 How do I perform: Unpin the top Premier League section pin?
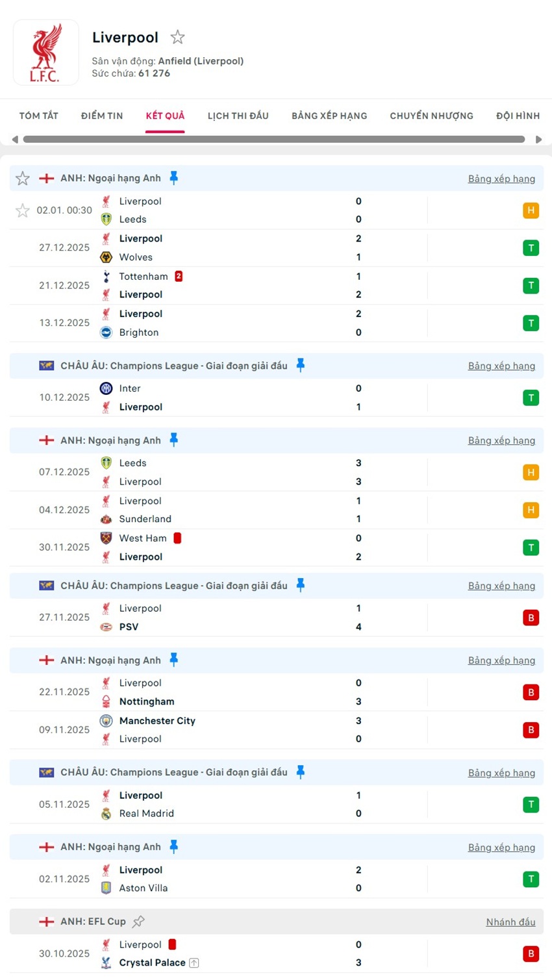pyautogui.click(x=173, y=178)
